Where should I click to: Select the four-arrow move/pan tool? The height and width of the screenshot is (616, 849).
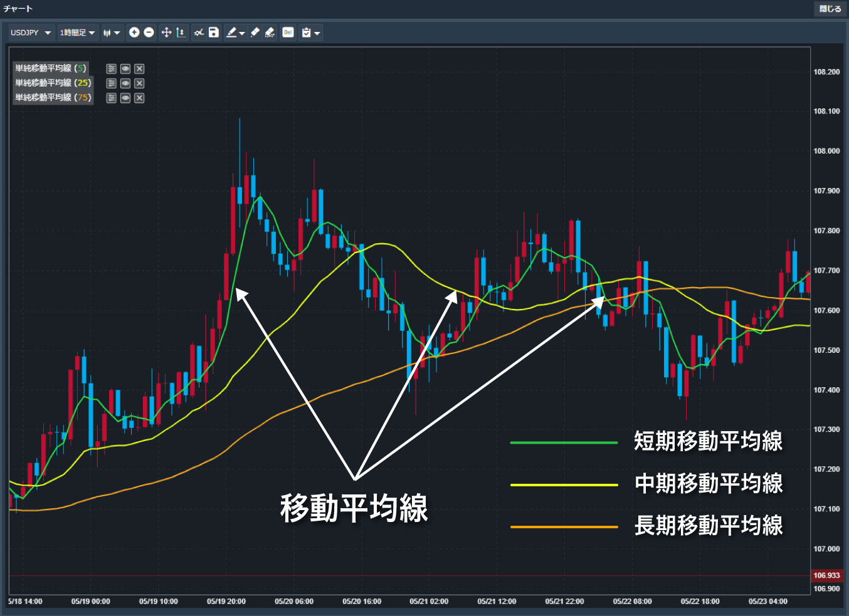pyautogui.click(x=166, y=33)
